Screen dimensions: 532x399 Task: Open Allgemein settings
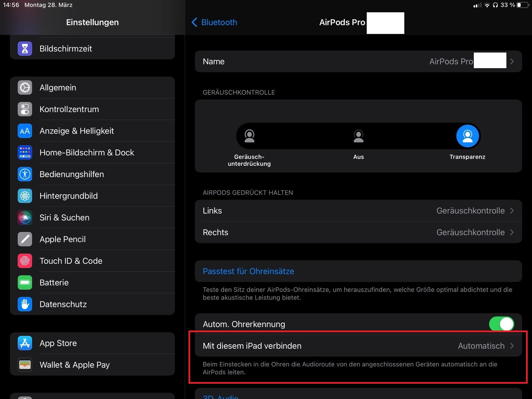tap(92, 87)
